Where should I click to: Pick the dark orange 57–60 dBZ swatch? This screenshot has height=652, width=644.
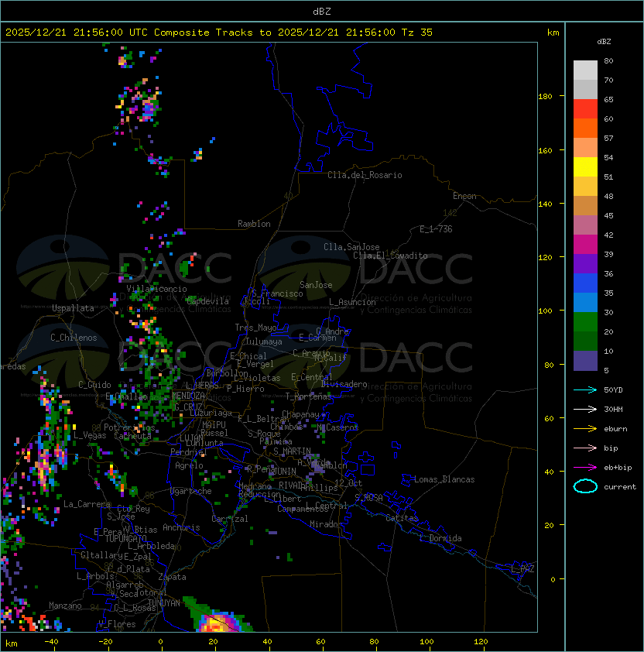pos(585,128)
